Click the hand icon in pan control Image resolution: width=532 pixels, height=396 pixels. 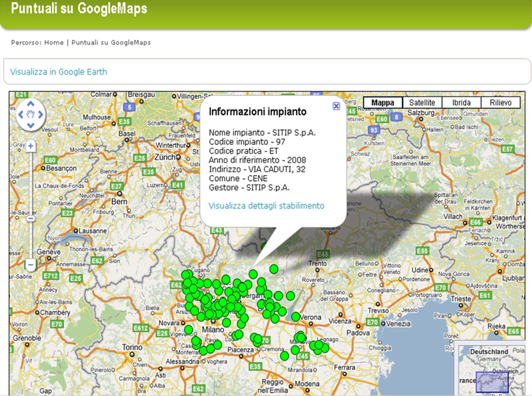(30, 114)
